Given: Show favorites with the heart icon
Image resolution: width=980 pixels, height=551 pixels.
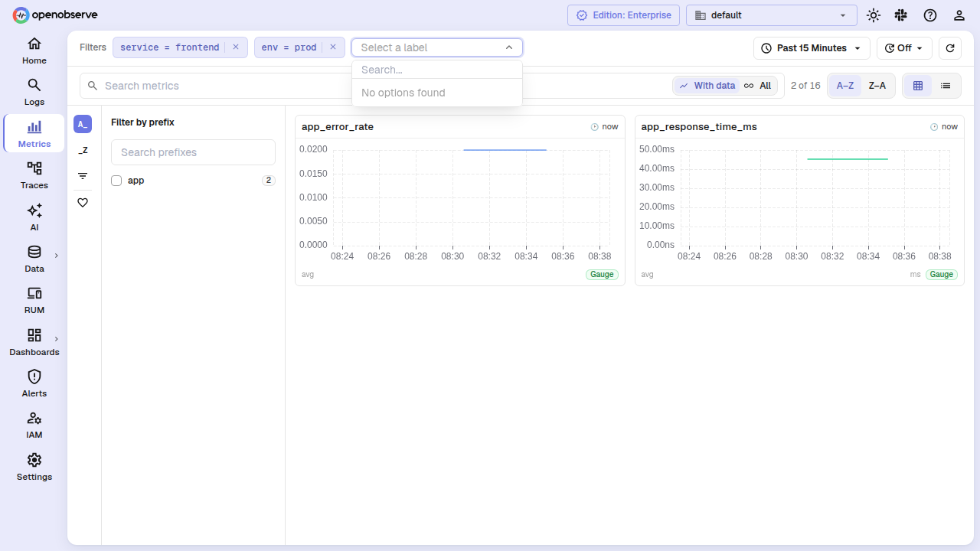Looking at the screenshot, I should 83,203.
